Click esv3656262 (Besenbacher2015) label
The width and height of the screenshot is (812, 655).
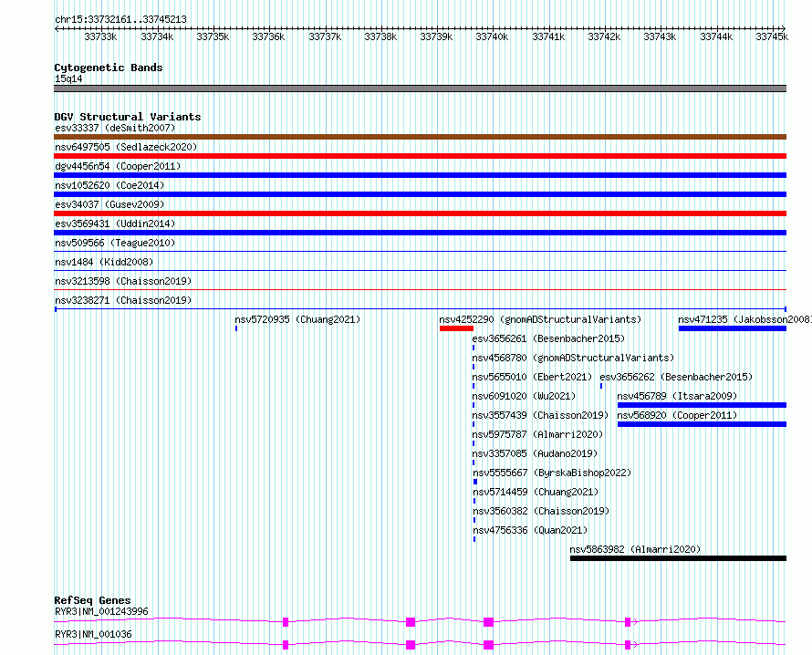click(x=676, y=377)
